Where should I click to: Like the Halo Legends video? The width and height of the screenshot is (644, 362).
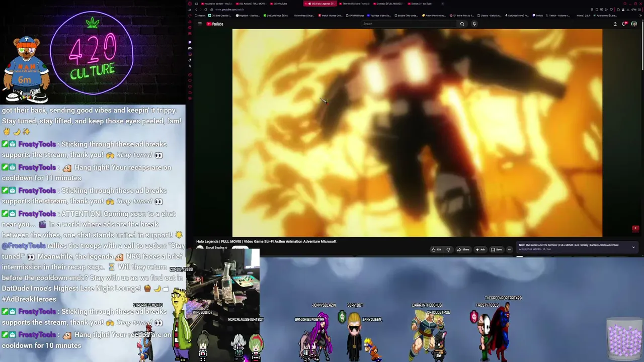(x=436, y=249)
